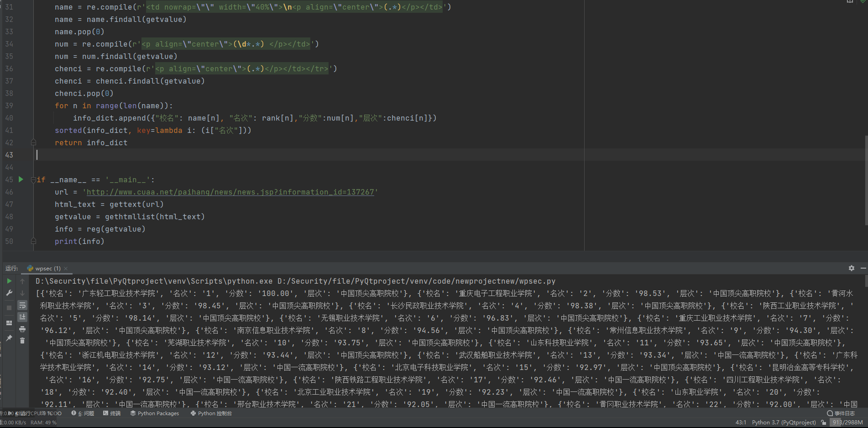This screenshot has height=428, width=868.
Task: Go down the stack trace arrow
Action: [22, 293]
